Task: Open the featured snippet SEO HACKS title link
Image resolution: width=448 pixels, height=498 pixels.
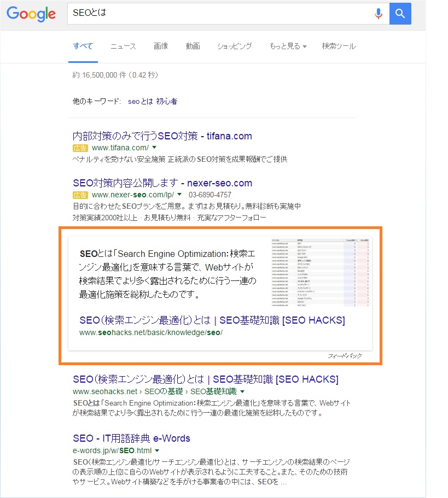Action: point(212,320)
